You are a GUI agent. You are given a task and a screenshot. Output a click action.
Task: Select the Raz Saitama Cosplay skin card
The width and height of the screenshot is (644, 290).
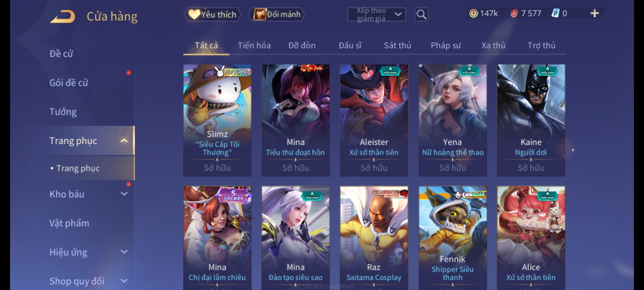point(374,238)
